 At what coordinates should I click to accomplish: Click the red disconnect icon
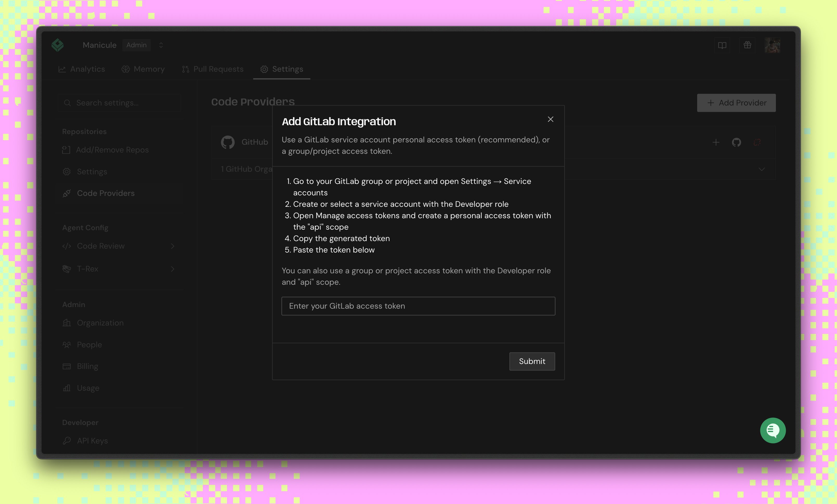[x=757, y=142]
